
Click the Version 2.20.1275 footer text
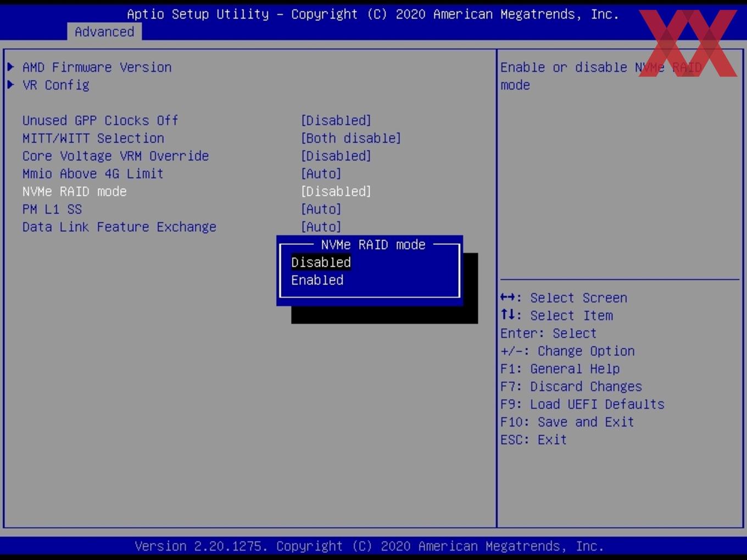[x=369, y=546]
